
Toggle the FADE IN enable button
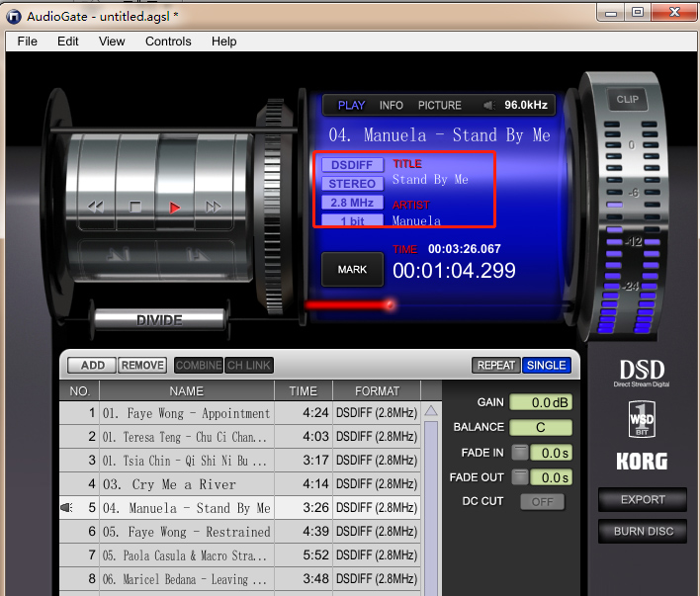point(520,453)
